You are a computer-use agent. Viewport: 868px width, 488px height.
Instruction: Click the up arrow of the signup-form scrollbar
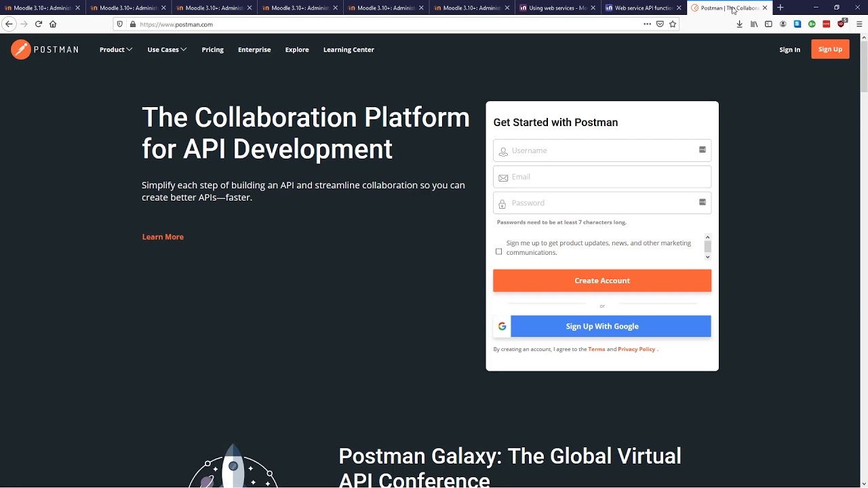click(x=707, y=238)
